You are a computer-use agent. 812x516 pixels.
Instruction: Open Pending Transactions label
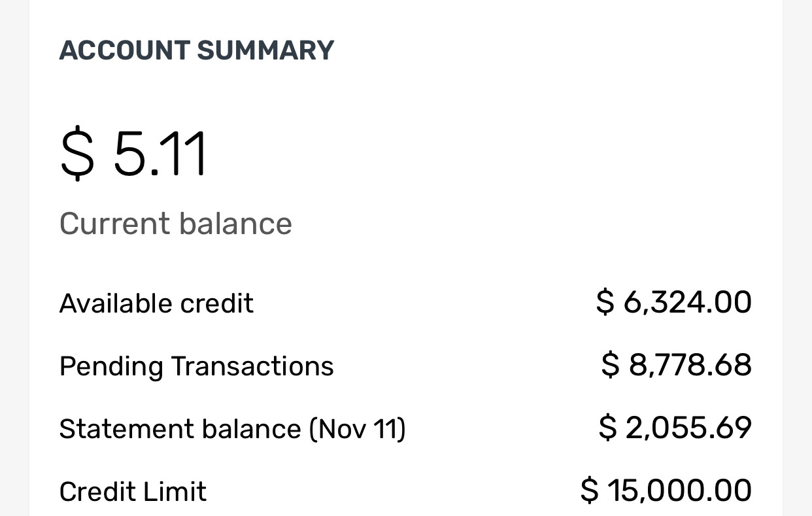196,366
